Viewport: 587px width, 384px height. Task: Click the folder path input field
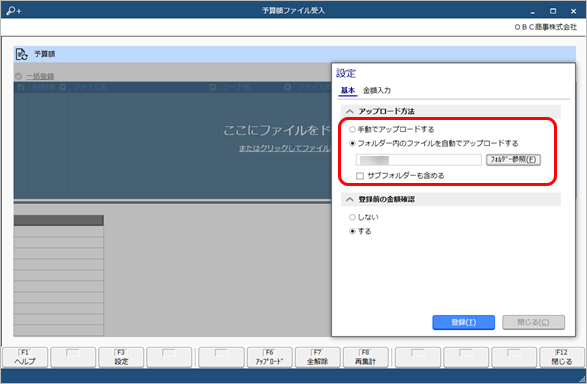click(419, 160)
